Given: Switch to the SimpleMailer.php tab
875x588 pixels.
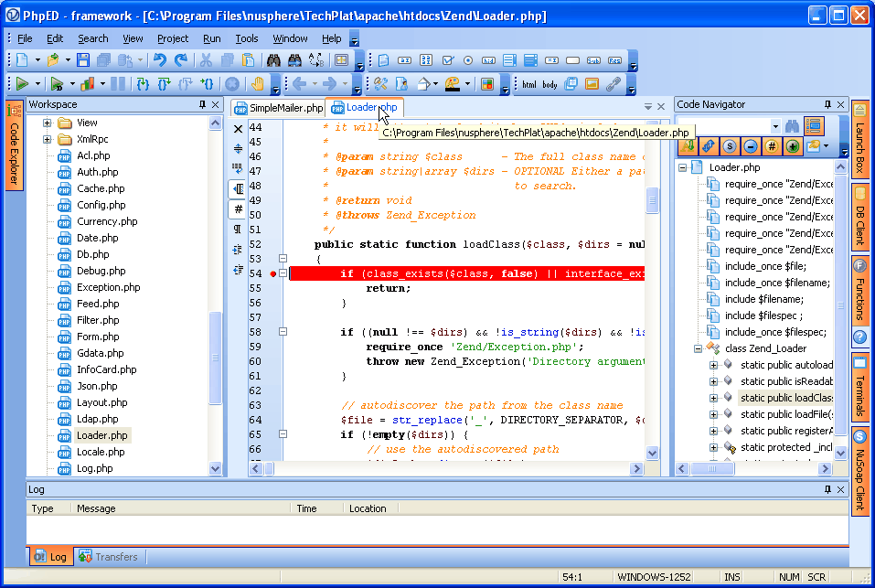Looking at the screenshot, I should tap(279, 108).
